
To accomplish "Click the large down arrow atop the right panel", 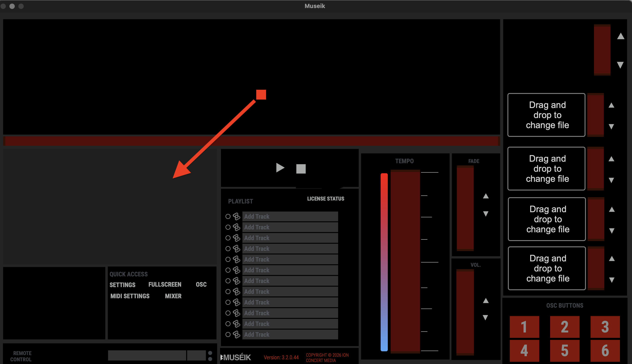I will coord(620,65).
